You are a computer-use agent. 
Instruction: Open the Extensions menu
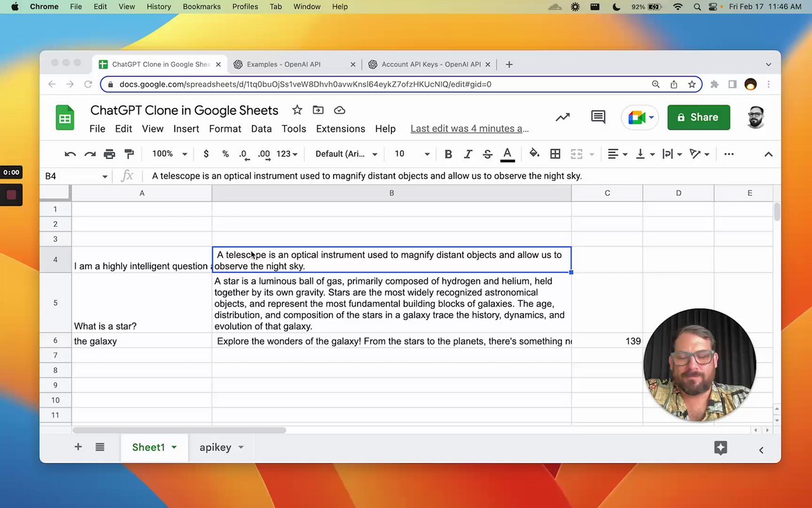[x=341, y=128]
